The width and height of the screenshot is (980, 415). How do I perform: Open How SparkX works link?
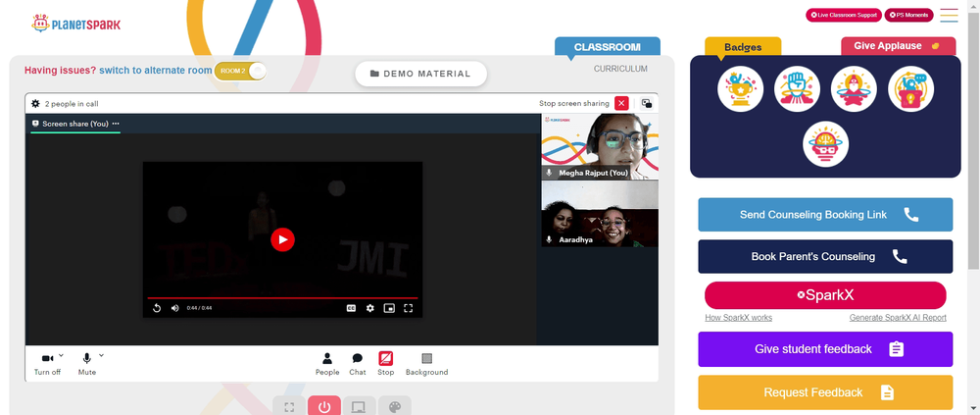pos(738,318)
